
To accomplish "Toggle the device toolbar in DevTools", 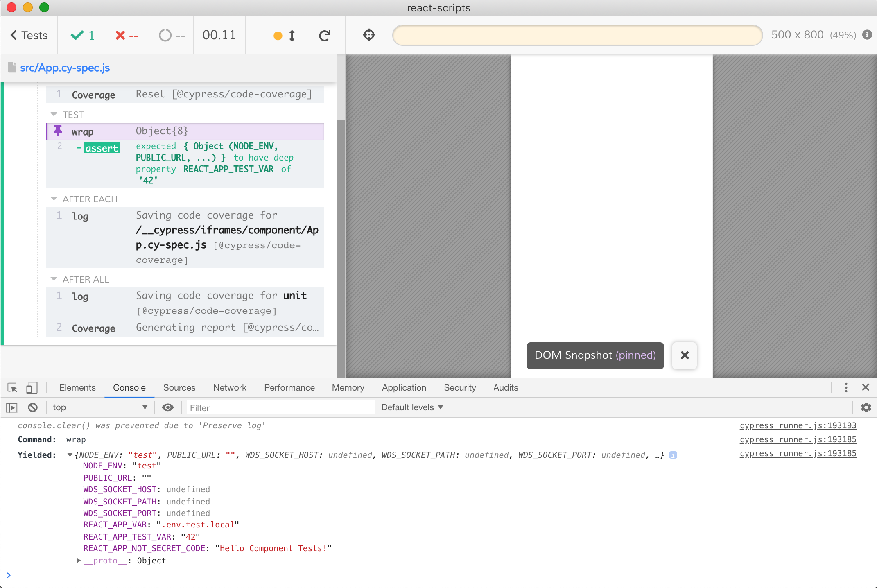I will click(32, 388).
